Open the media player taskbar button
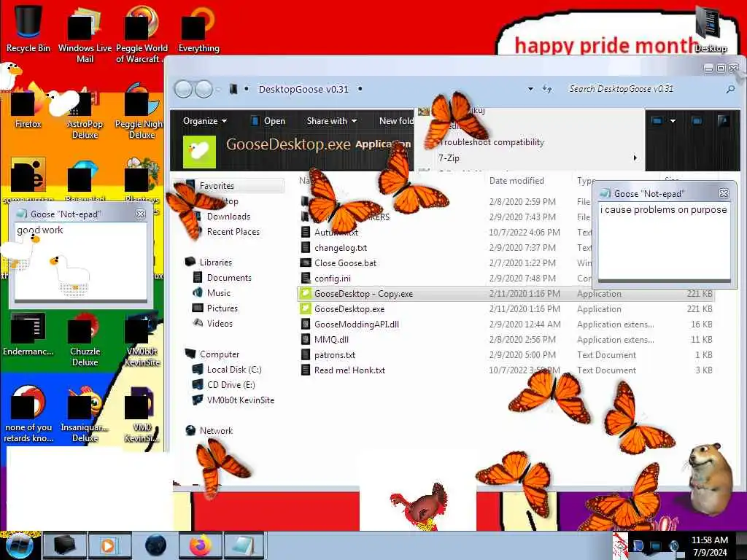The image size is (747, 560). click(x=109, y=545)
